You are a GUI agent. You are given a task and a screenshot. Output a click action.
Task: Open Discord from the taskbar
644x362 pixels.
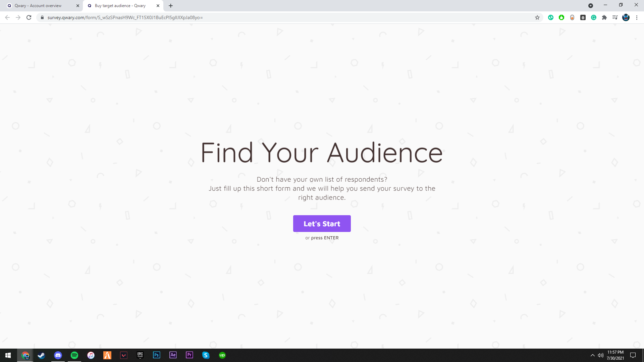(x=58, y=355)
